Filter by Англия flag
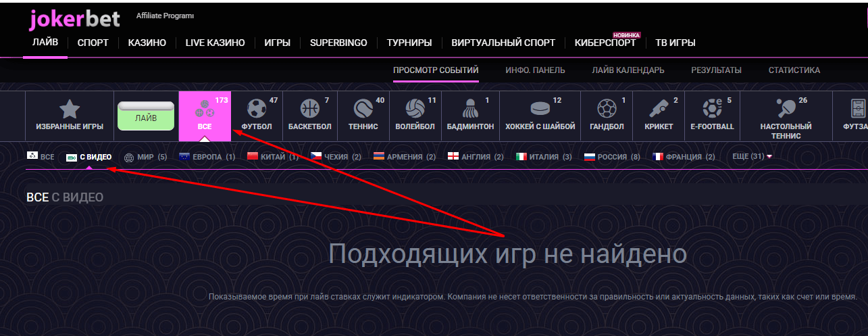Viewport: 868px width, 336px height. [453, 157]
